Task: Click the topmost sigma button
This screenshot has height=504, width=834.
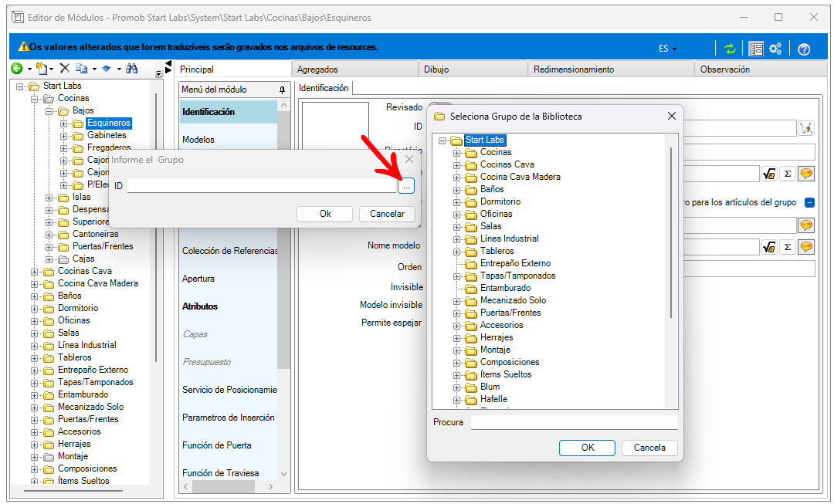Action: pyautogui.click(x=788, y=174)
